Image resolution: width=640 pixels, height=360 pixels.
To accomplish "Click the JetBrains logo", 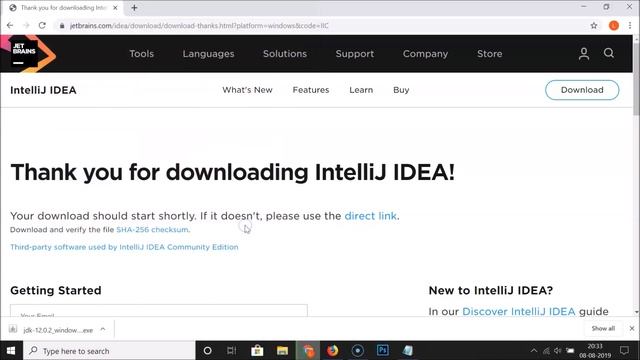I will click(x=28, y=53).
